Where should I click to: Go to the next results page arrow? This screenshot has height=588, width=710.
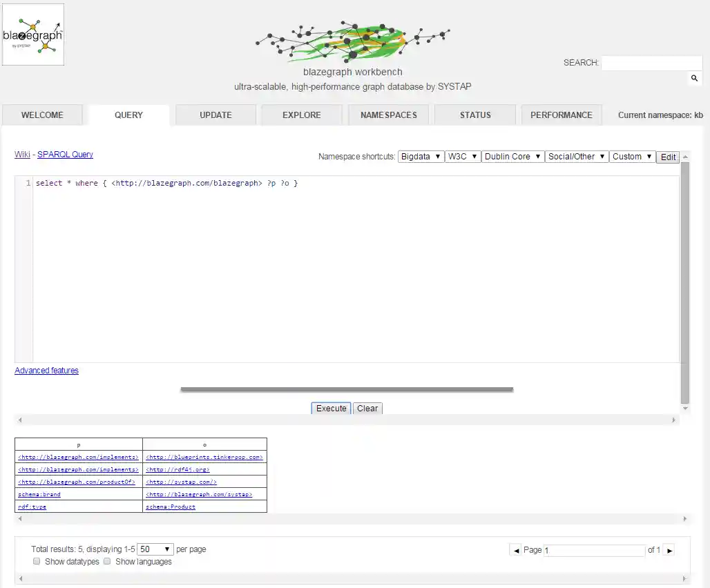point(669,551)
